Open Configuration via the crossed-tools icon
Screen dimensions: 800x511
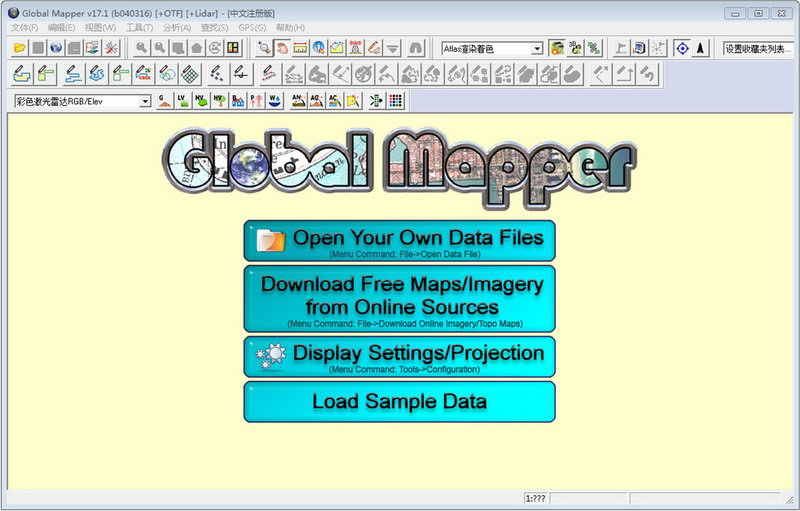111,48
